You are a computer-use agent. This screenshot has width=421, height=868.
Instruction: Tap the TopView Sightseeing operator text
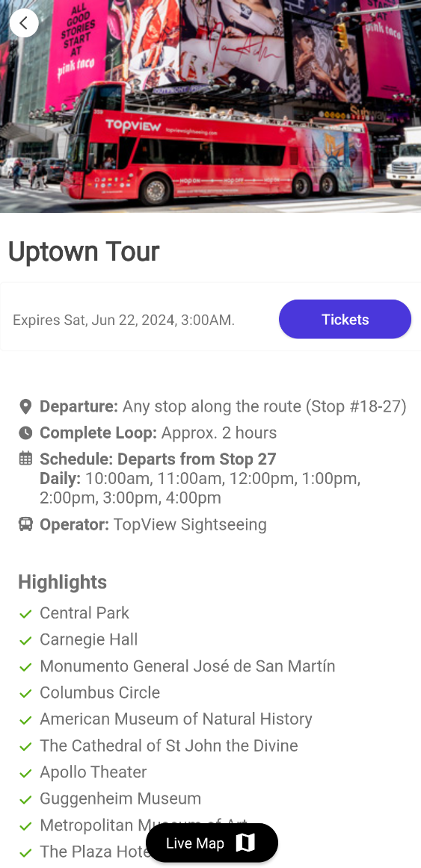(x=190, y=524)
